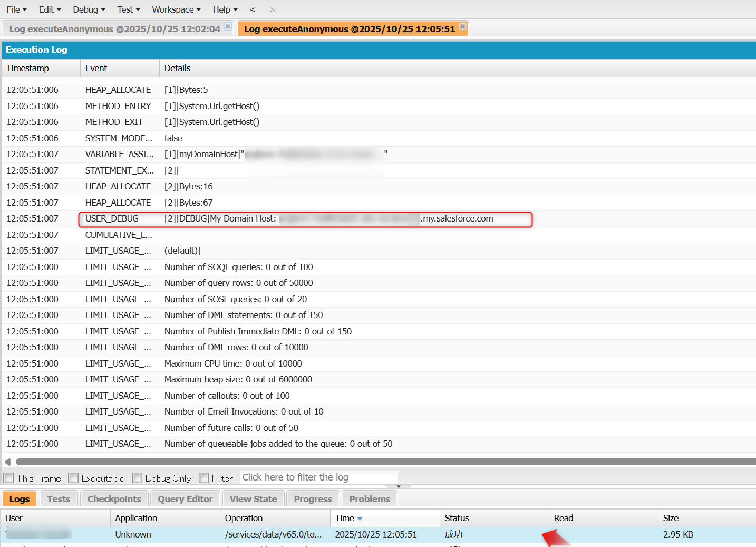Open the File dropdown menu
Screen dimensions: 756x547
(x=16, y=9)
